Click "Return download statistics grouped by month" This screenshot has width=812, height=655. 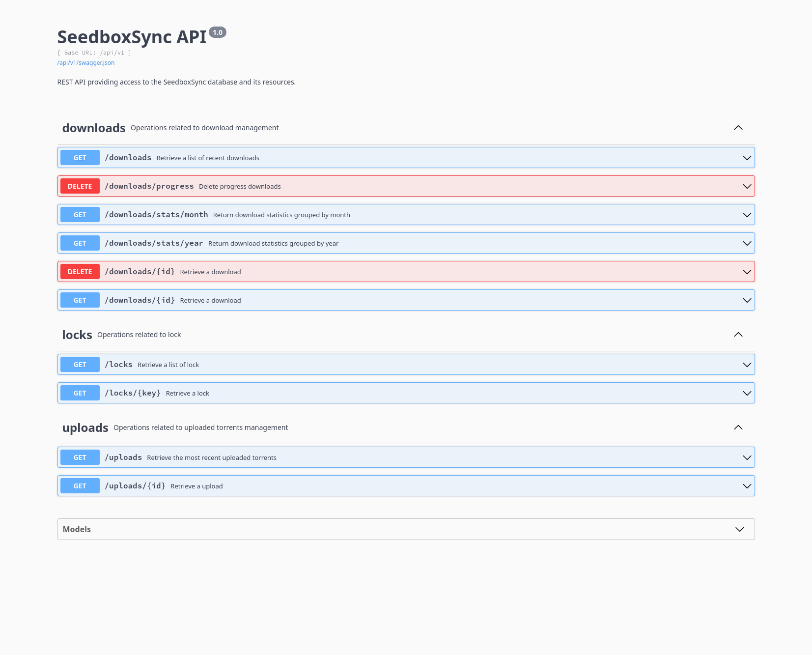[x=281, y=215]
